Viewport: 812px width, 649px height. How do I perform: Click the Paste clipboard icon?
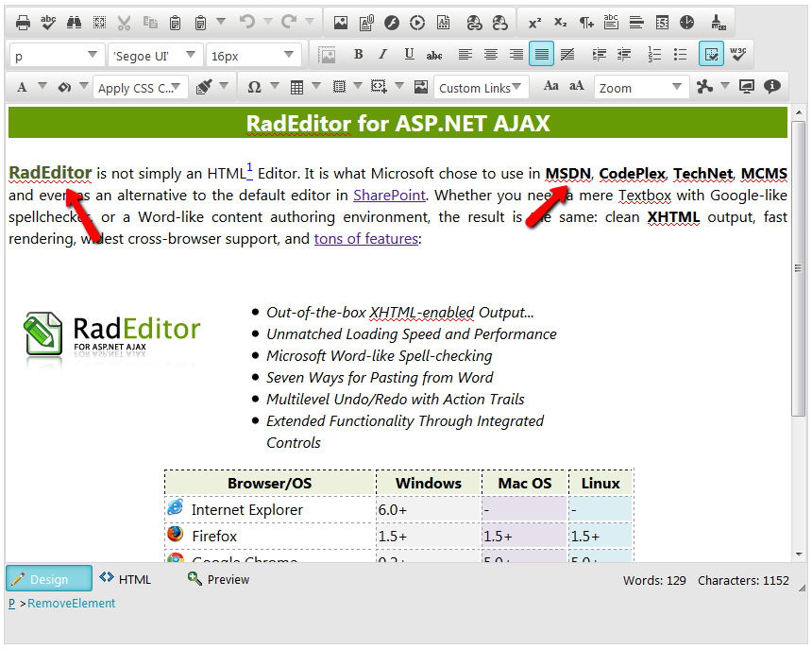pyautogui.click(x=175, y=23)
